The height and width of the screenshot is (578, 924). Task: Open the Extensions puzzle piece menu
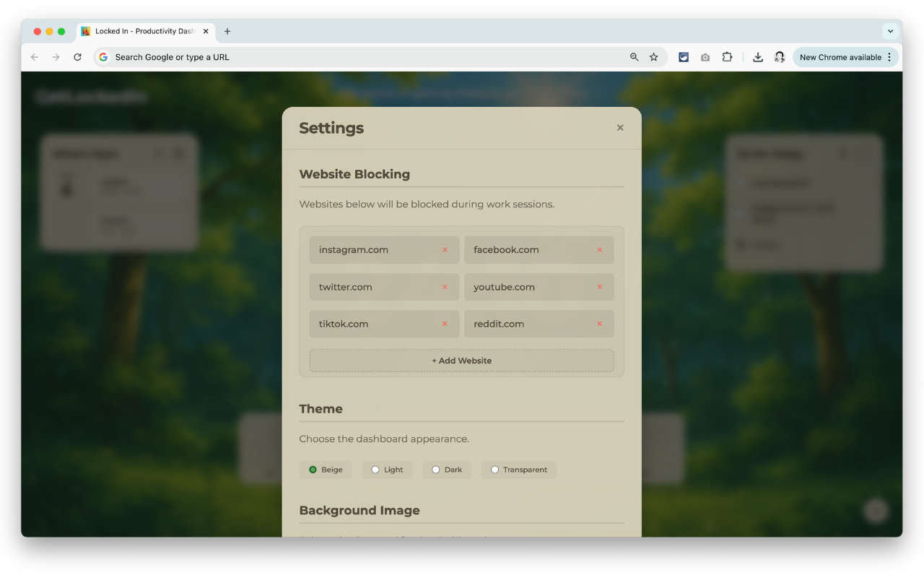tap(727, 57)
